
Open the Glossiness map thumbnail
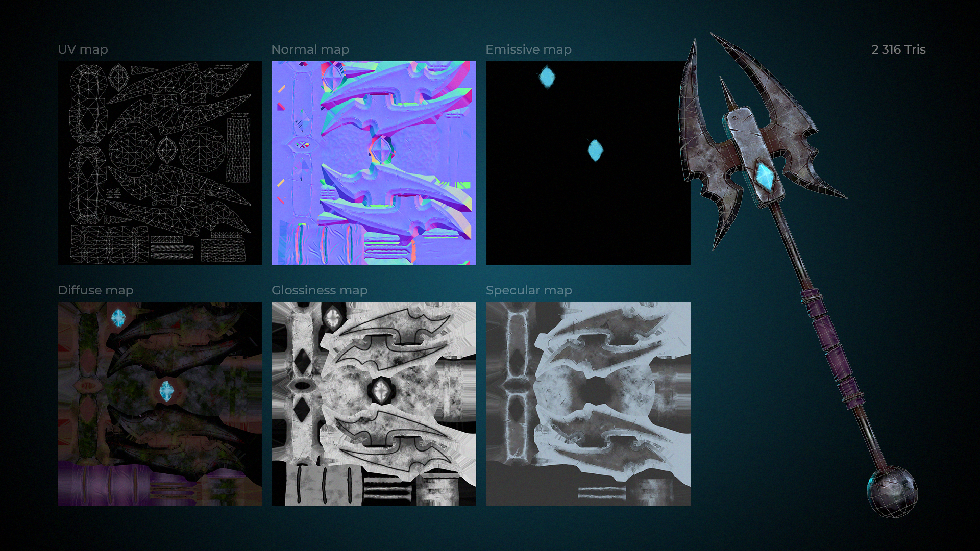click(x=374, y=404)
